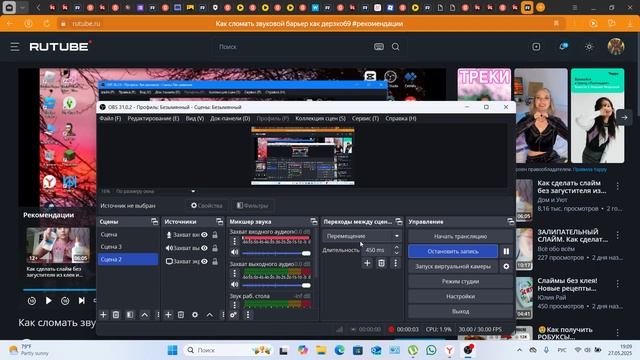Open options for Как сделать слайм video
The image size is (640, 360).
[x=618, y=186]
